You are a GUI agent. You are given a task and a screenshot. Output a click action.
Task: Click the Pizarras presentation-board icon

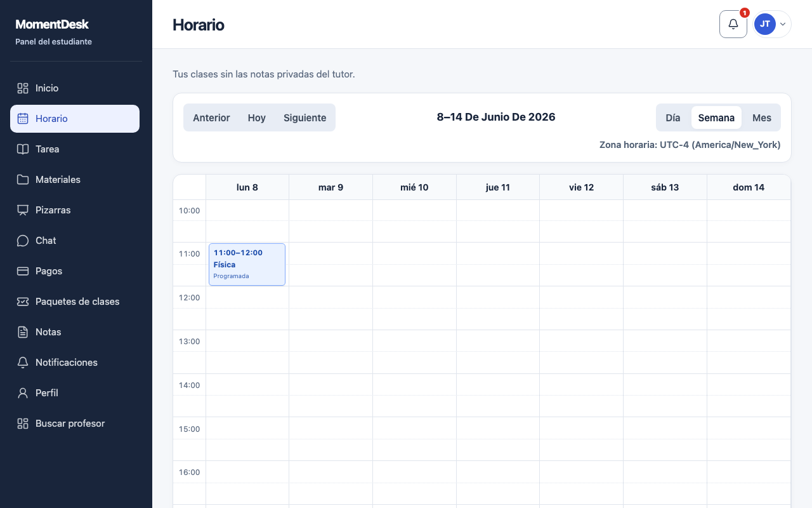click(23, 210)
